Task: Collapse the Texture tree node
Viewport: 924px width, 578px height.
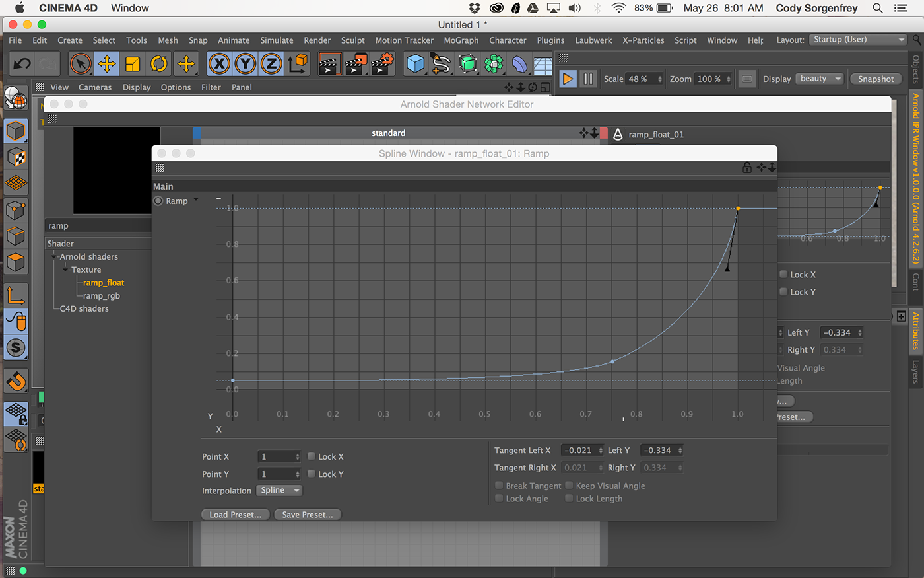Action: (65, 270)
